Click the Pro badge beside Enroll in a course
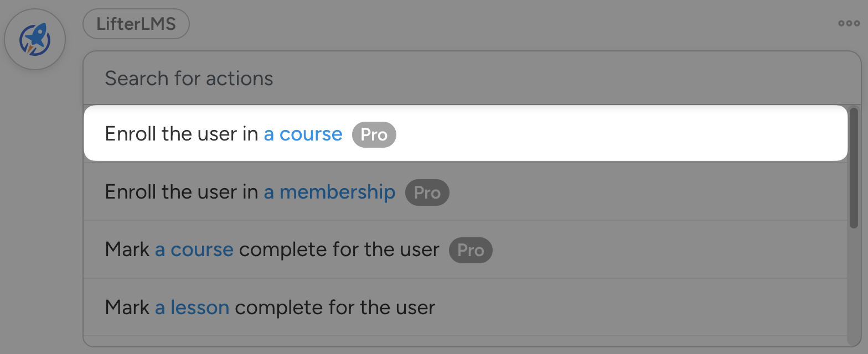This screenshot has height=354, width=868. click(x=374, y=134)
